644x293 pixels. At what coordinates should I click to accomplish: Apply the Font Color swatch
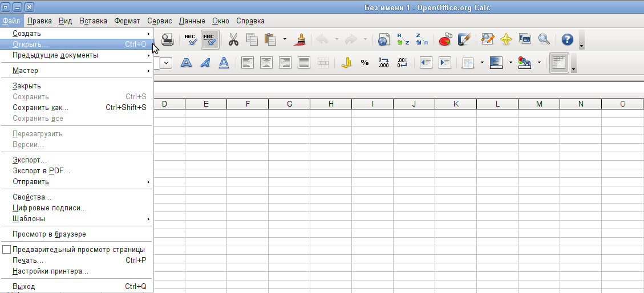525,63
